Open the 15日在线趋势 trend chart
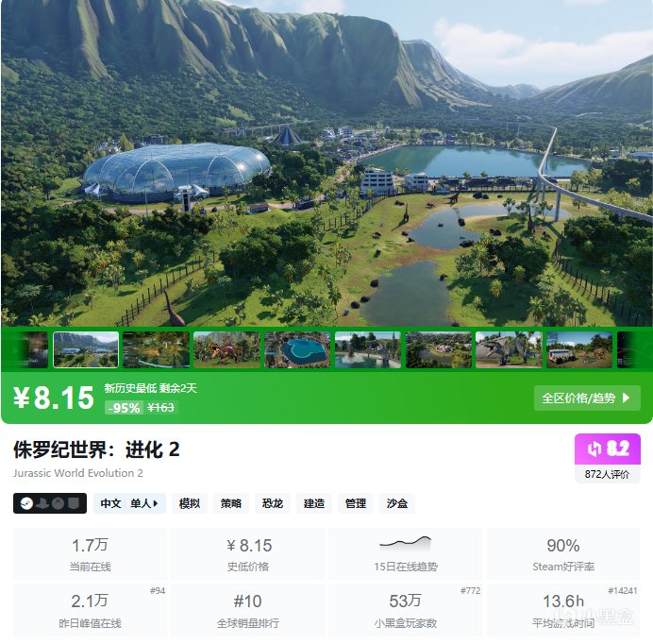The image size is (653, 644). point(405,553)
